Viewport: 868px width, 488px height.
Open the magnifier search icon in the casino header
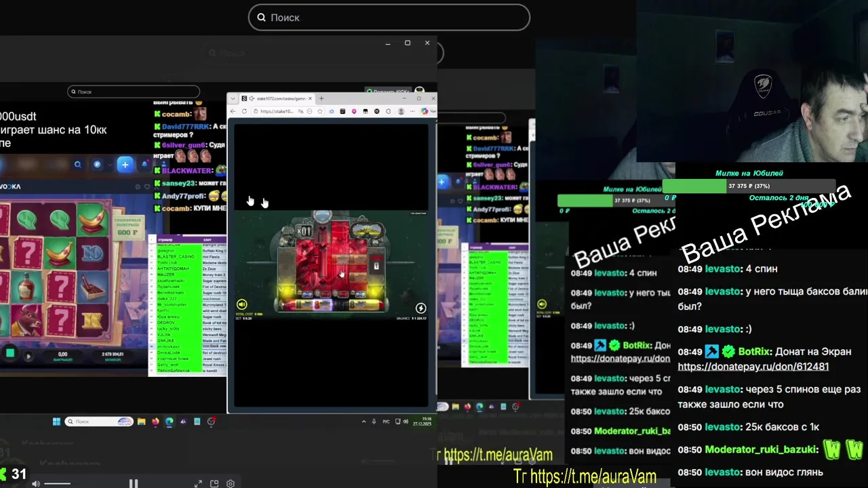tap(77, 164)
